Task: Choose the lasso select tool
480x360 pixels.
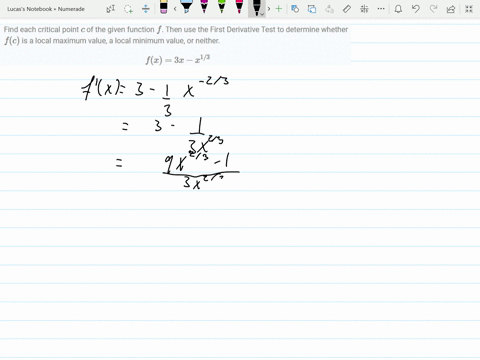Action: pos(128,9)
